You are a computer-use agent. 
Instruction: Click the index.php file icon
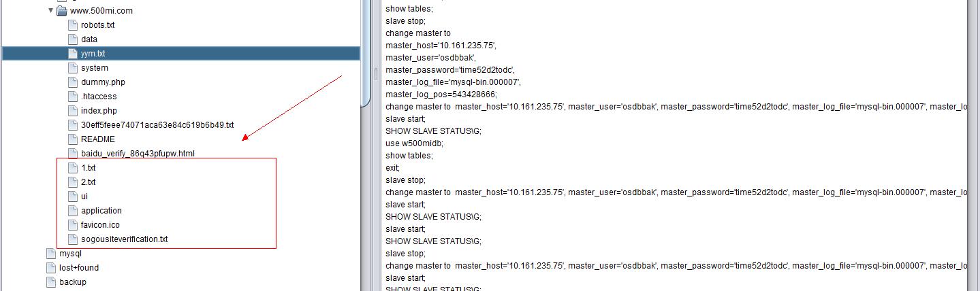pos(73,111)
